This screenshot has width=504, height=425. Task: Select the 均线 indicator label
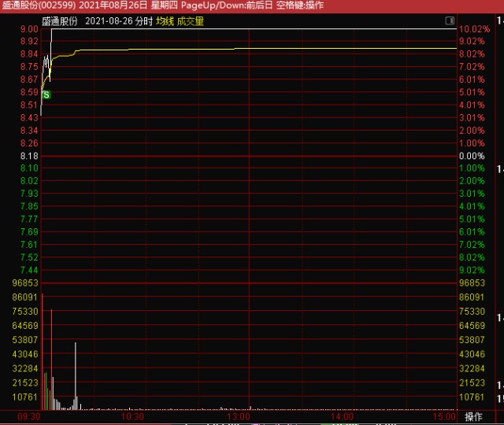[x=165, y=21]
